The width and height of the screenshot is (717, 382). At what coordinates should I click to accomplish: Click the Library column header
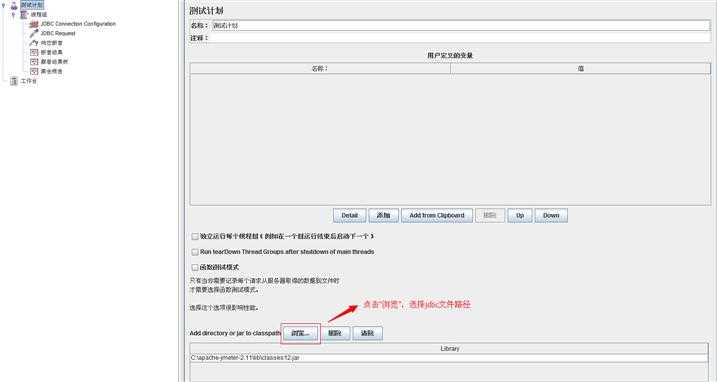pyautogui.click(x=449, y=349)
